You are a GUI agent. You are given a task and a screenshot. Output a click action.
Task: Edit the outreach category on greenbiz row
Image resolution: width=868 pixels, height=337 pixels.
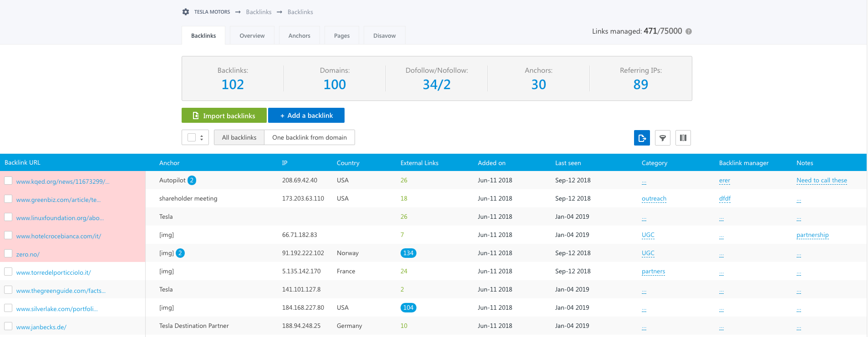point(654,198)
